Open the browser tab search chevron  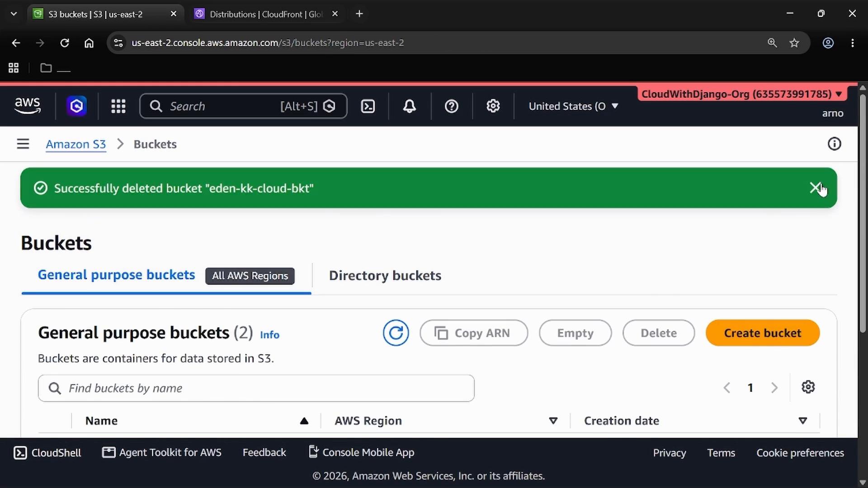click(14, 14)
